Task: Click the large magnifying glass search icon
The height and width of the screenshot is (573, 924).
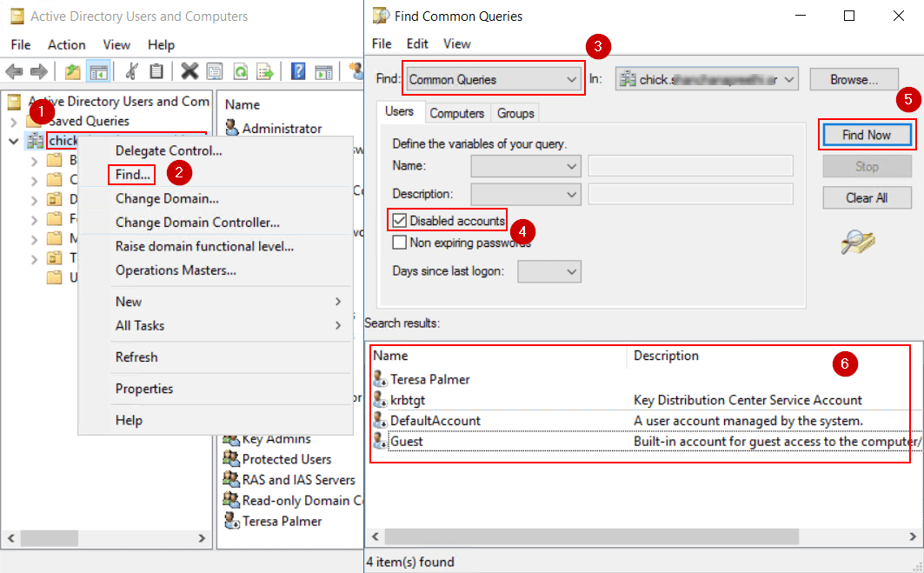Action: pyautogui.click(x=857, y=243)
